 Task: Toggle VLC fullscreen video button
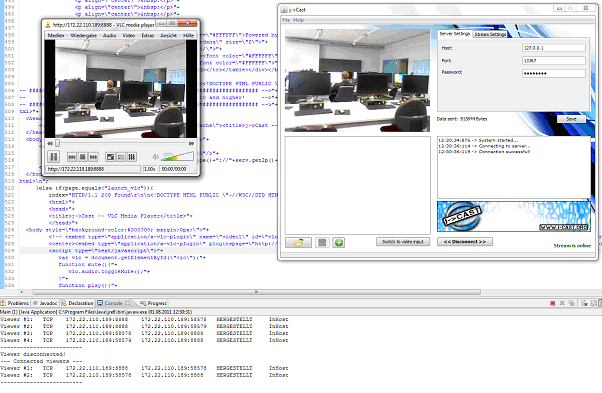click(110, 157)
